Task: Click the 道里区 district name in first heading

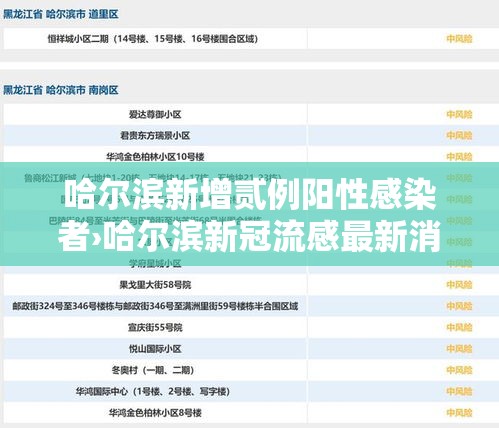Action: [104, 14]
